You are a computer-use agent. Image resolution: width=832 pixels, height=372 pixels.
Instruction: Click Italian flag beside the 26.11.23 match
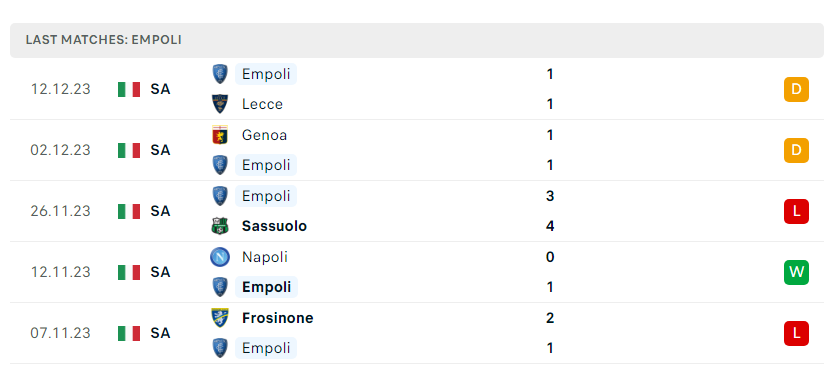129,211
